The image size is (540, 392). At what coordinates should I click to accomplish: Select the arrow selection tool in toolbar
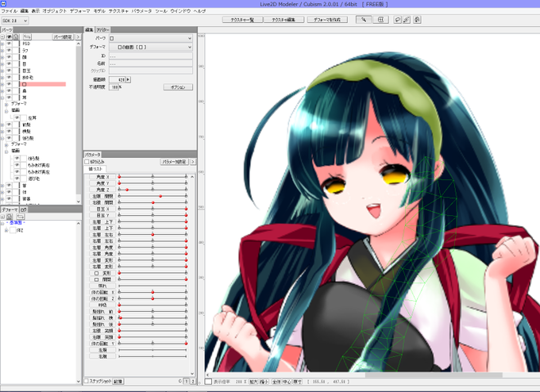point(364,20)
